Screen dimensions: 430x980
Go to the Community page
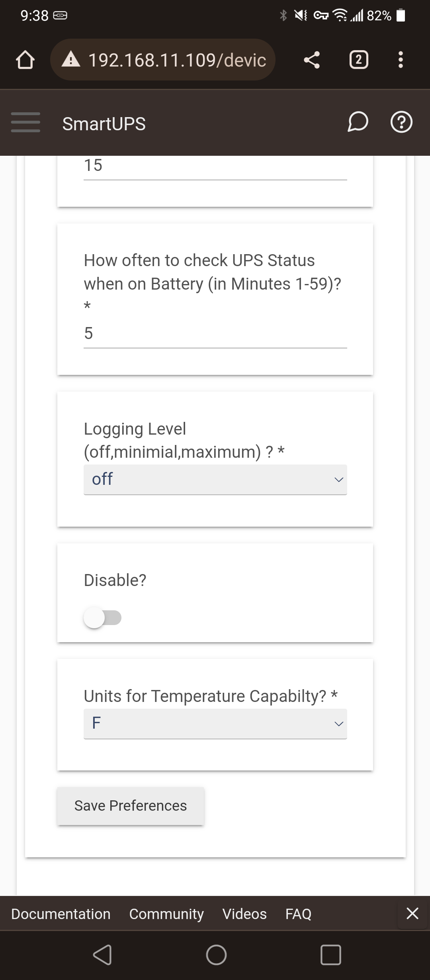(x=166, y=914)
